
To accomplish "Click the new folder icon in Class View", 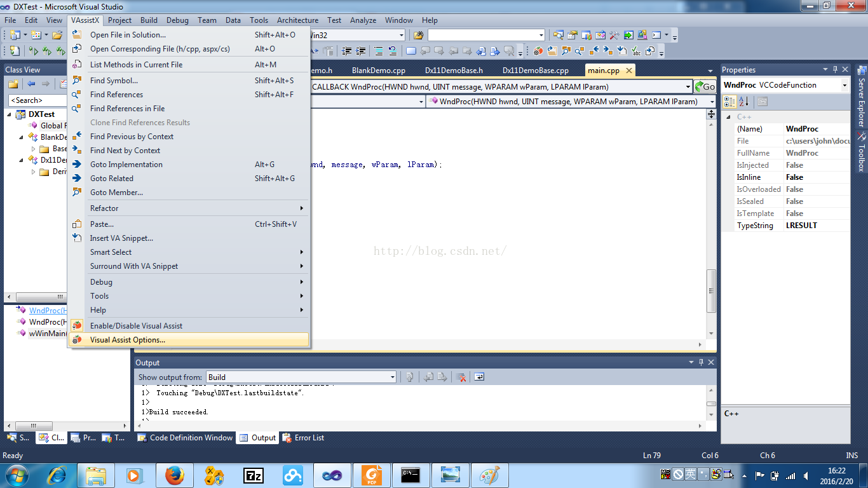I will 13,84.
